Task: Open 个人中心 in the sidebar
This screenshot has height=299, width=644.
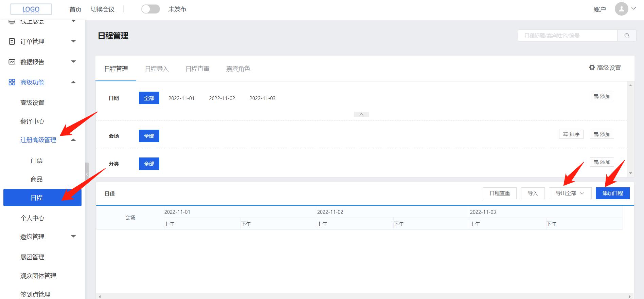Action: click(x=32, y=218)
